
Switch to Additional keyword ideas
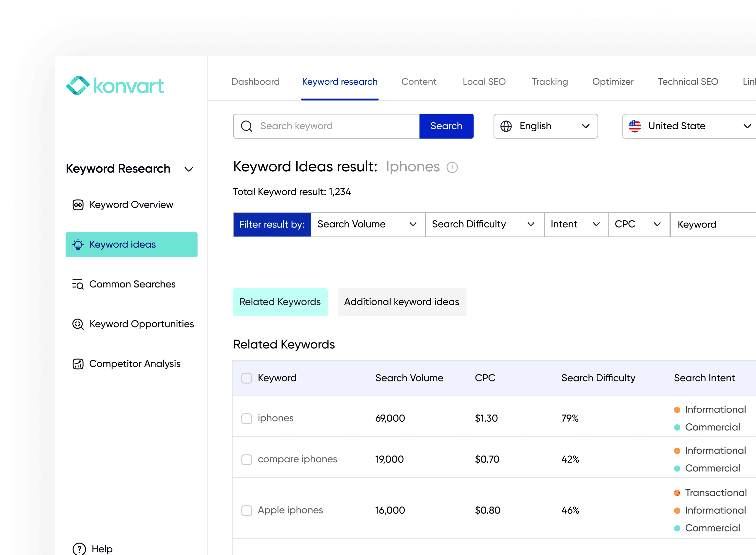[401, 302]
